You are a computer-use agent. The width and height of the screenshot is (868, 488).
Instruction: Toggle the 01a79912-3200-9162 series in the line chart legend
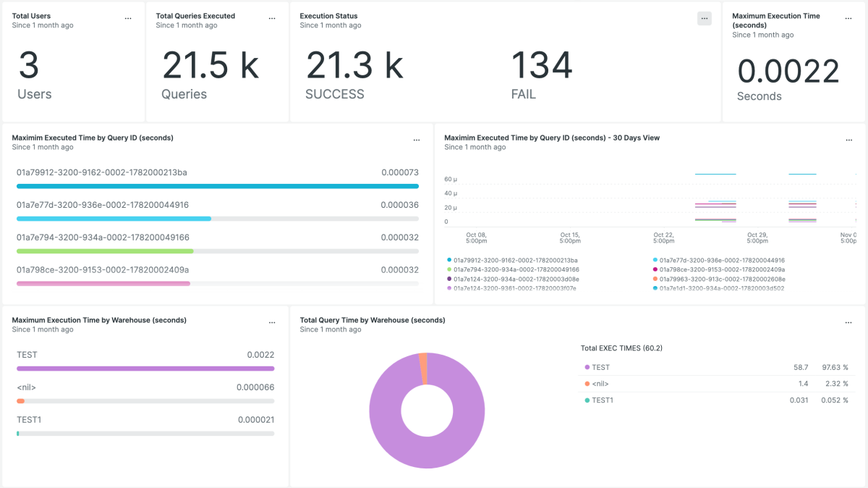515,260
